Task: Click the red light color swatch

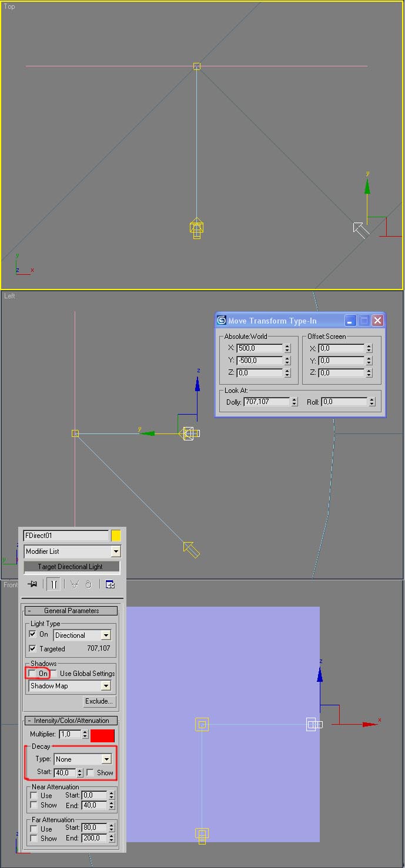Action: tap(102, 735)
